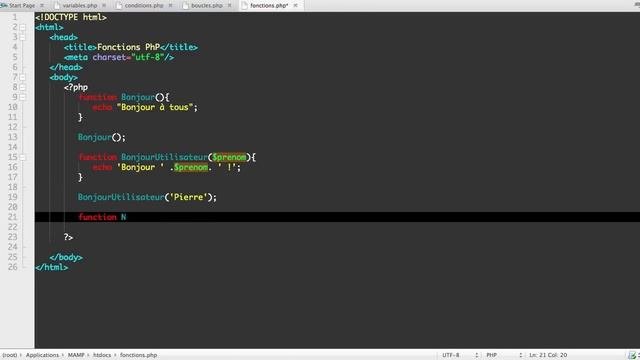This screenshot has height=360, width=640.
Task: Click the BonjourUtilisateur function name on line 15
Action: [164, 157]
